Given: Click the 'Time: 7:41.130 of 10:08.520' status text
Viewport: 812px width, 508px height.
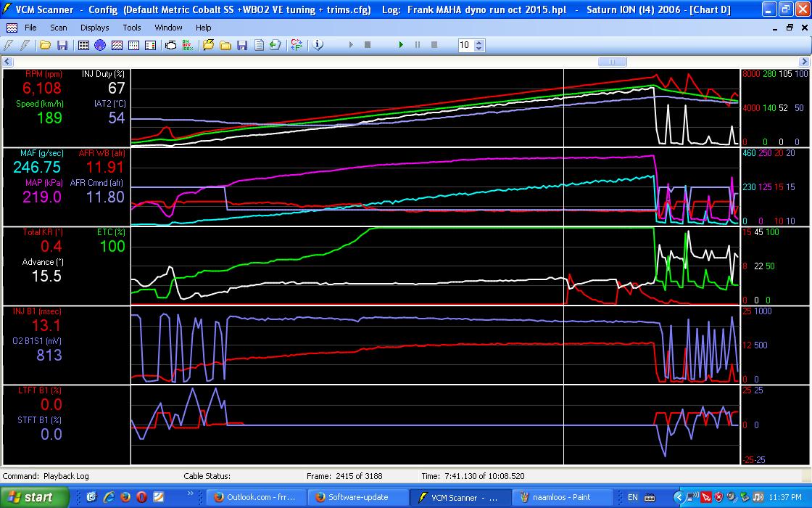Looking at the screenshot, I should (x=473, y=476).
